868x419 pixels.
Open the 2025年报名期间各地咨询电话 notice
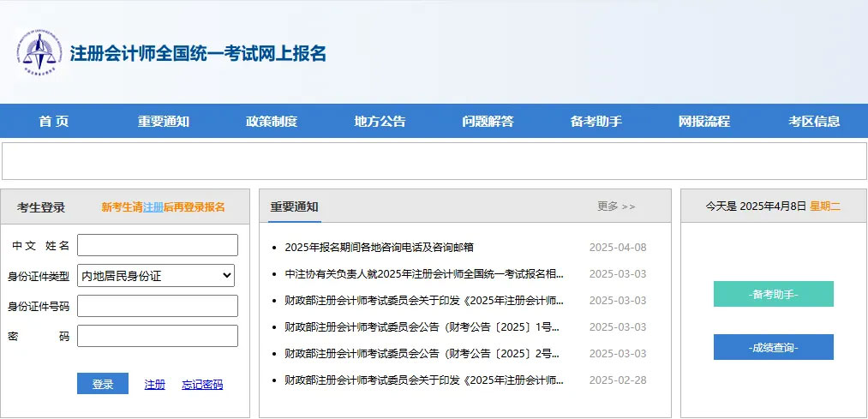tap(379, 248)
